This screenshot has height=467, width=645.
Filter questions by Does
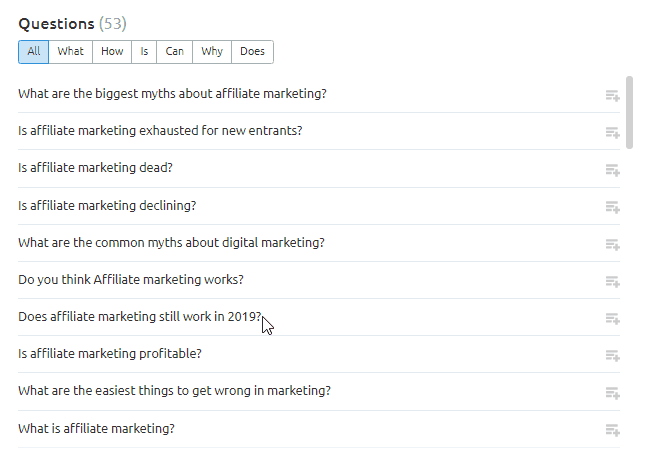[252, 52]
